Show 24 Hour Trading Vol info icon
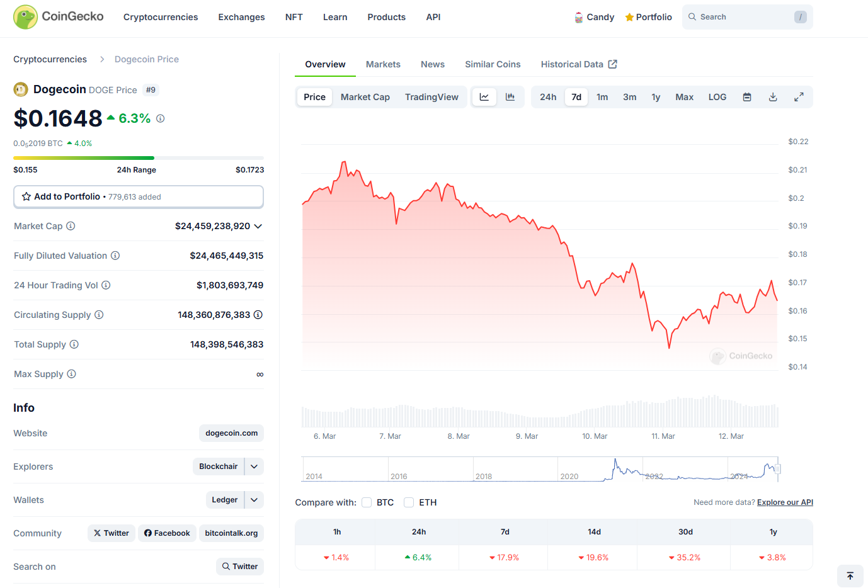 point(106,285)
